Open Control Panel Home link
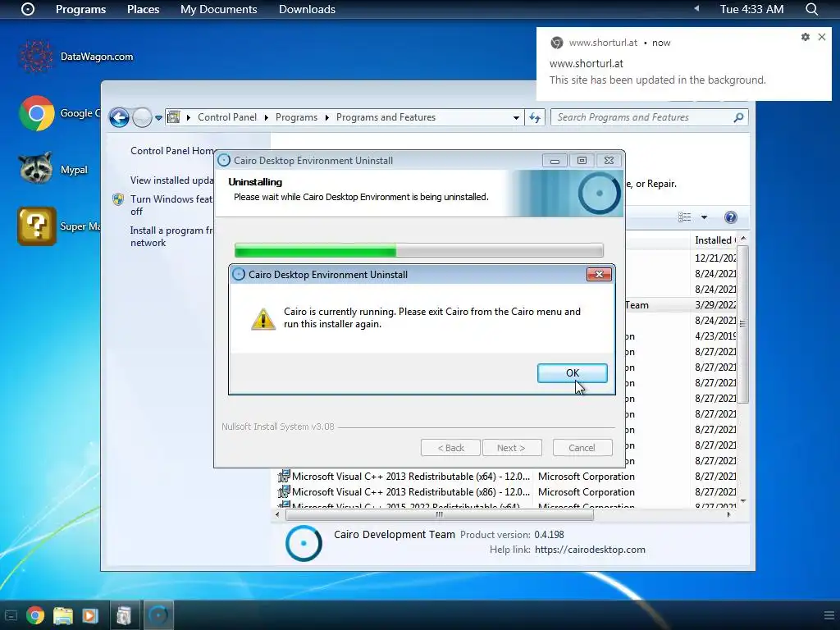Viewport: 840px width, 630px height. point(172,151)
